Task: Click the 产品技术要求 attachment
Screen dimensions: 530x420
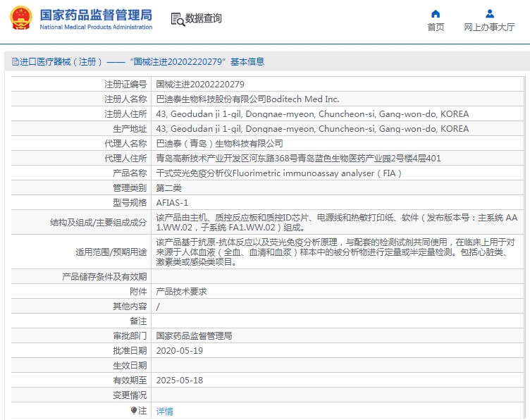Action: [182, 291]
